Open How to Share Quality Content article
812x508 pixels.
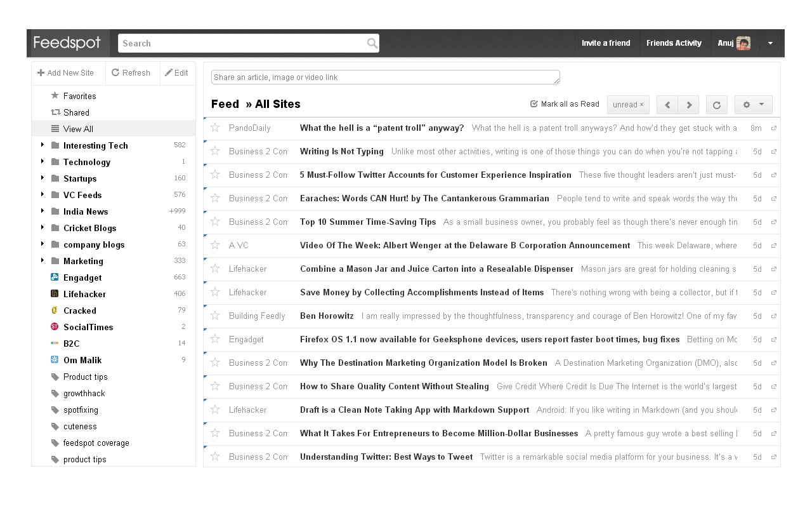click(x=395, y=386)
